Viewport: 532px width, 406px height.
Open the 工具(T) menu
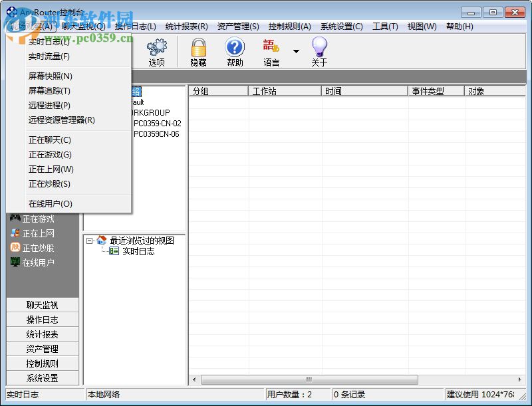tap(386, 27)
